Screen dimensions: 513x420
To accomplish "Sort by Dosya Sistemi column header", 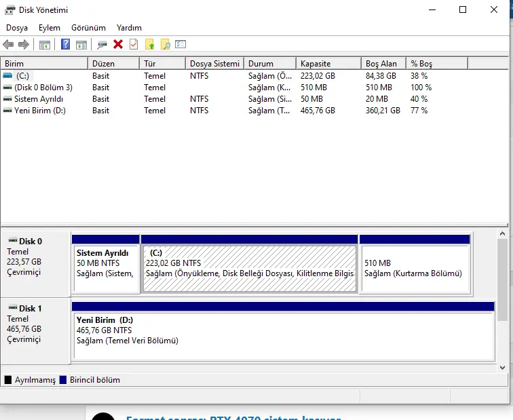I will point(214,64).
